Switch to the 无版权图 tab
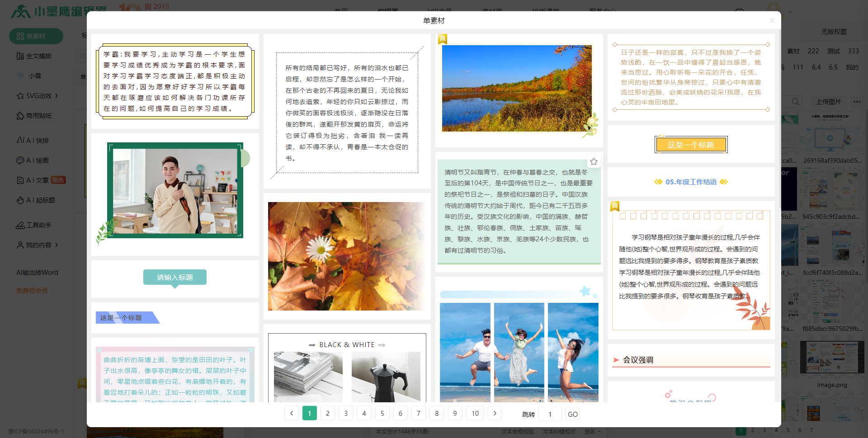868x438 pixels. pos(834,32)
